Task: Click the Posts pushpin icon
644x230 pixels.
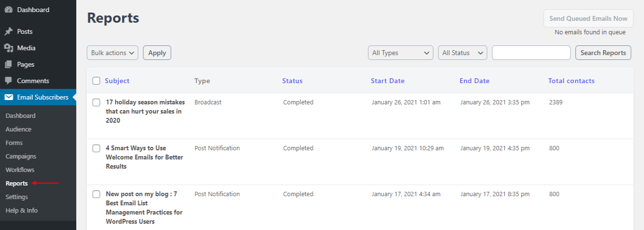Action: tap(9, 31)
